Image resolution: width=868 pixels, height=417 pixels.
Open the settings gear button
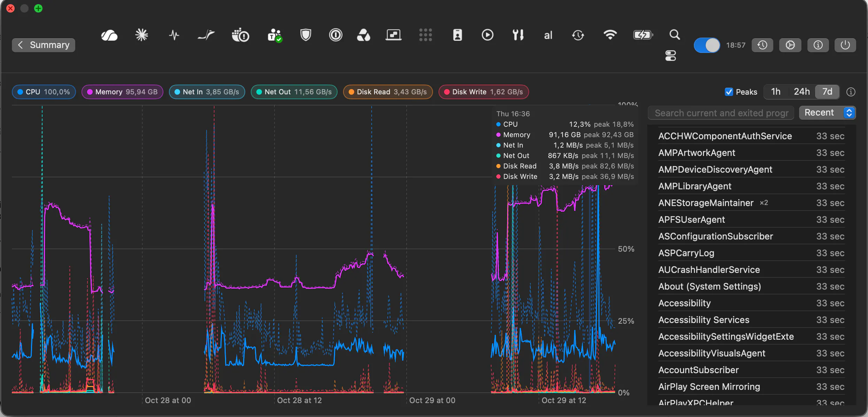[790, 45]
